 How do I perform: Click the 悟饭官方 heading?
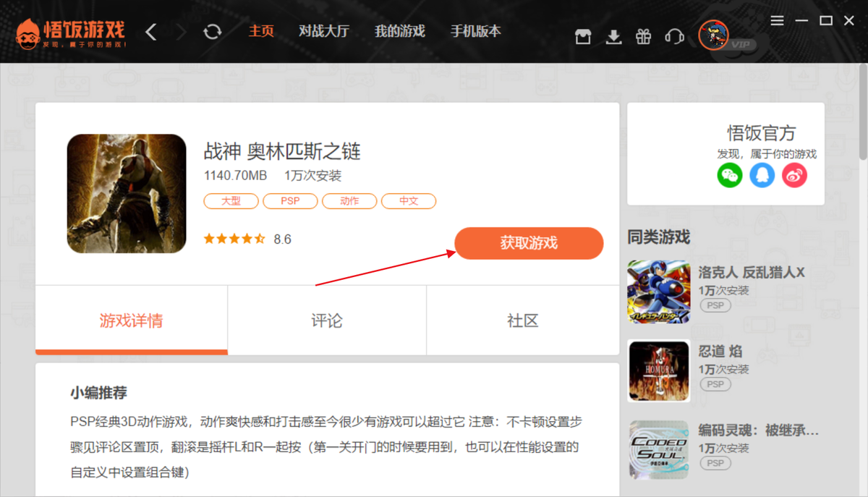(x=762, y=133)
